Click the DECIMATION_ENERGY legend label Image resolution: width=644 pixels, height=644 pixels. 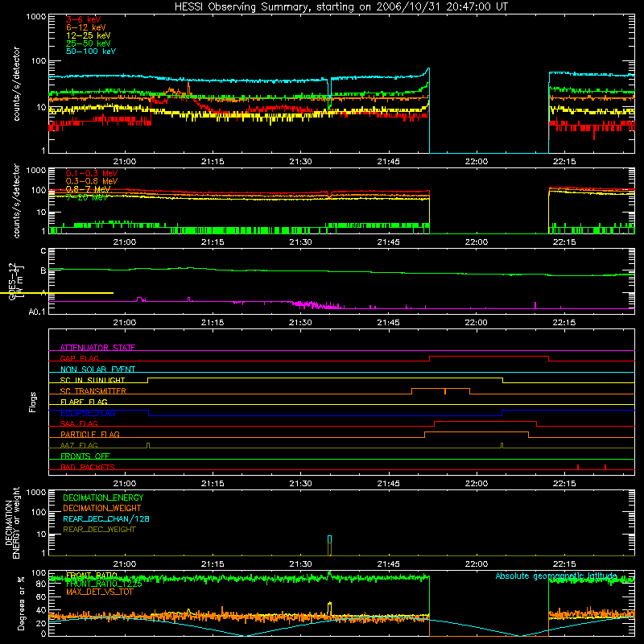click(103, 497)
